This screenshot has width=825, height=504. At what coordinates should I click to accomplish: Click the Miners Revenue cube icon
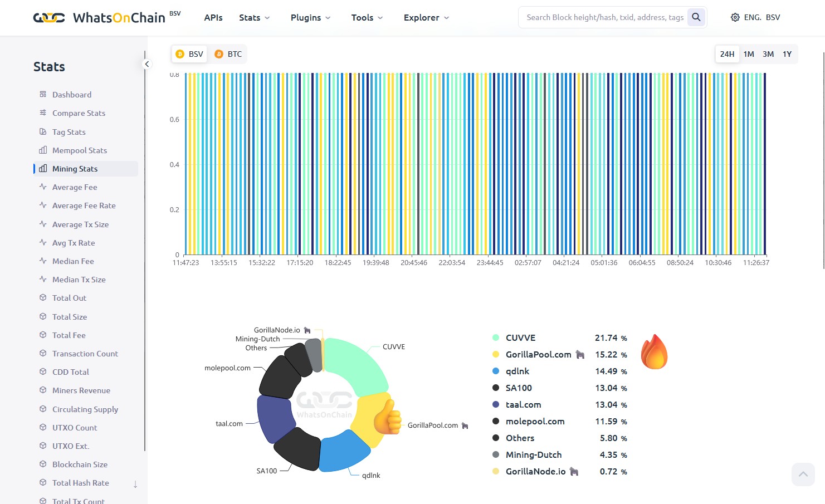tap(43, 390)
